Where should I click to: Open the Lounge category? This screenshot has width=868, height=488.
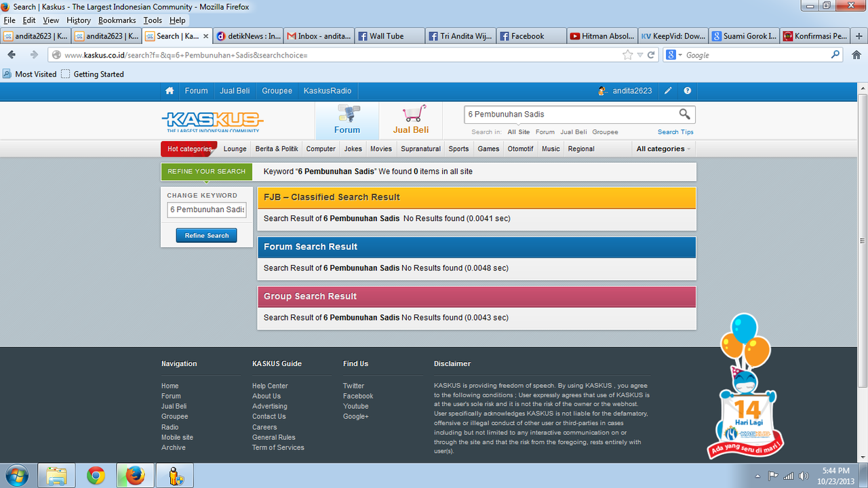235,149
